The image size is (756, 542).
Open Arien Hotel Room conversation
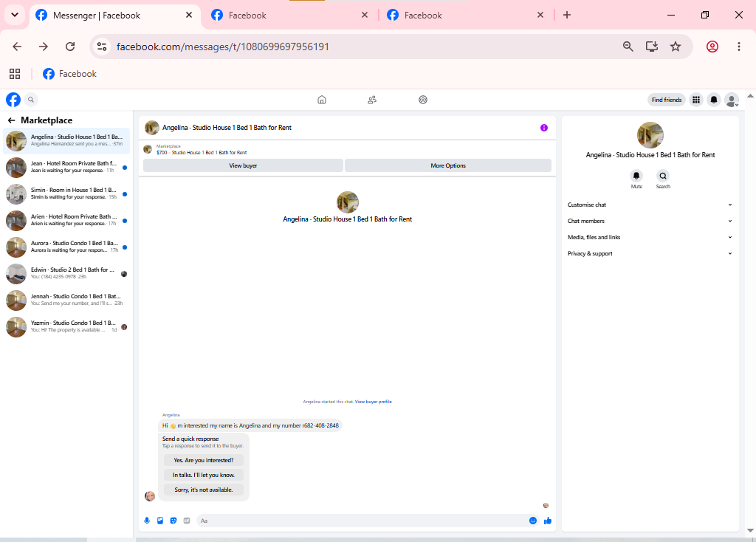click(66, 220)
